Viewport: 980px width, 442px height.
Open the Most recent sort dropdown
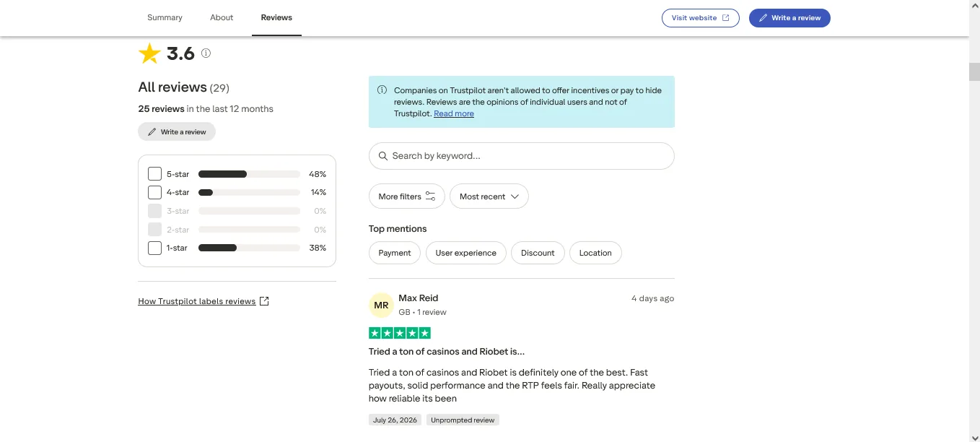point(489,196)
